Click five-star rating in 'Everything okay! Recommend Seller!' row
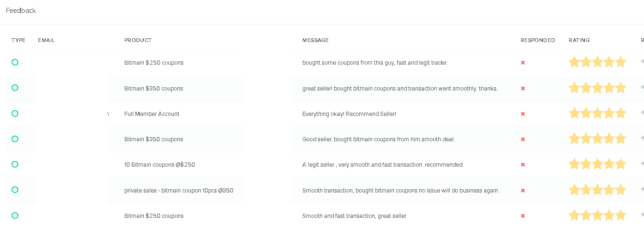The image size is (644, 234). 597,113
